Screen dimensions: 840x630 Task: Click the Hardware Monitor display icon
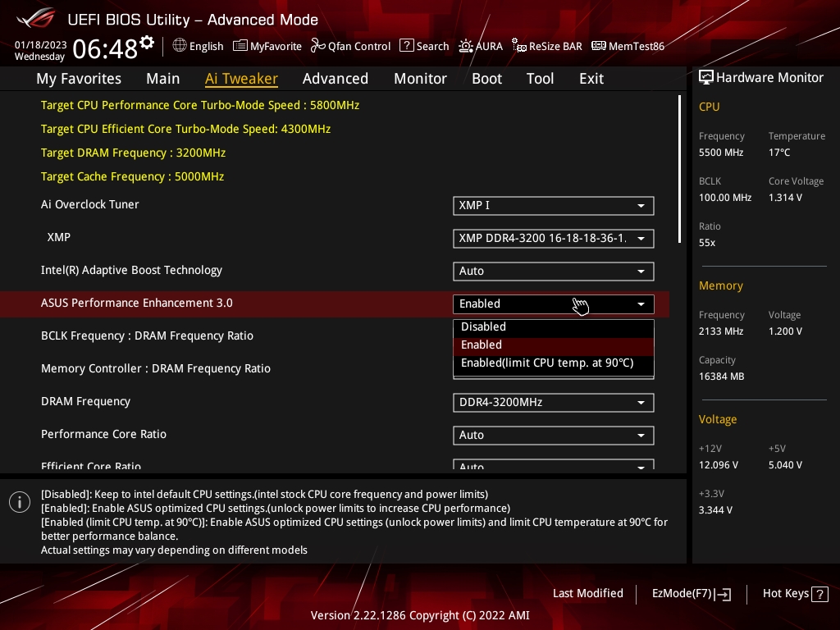[706, 78]
